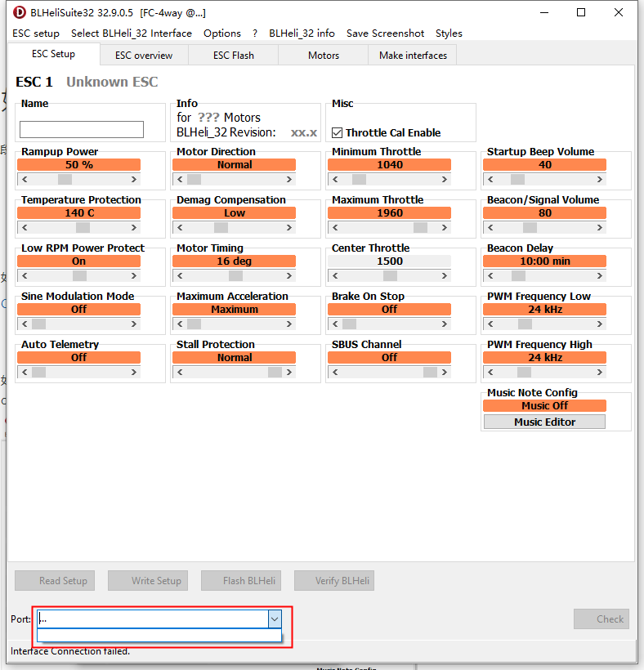Click Maximum Acceleration left arrow
Viewport: 644px width, 670px height.
click(x=180, y=324)
